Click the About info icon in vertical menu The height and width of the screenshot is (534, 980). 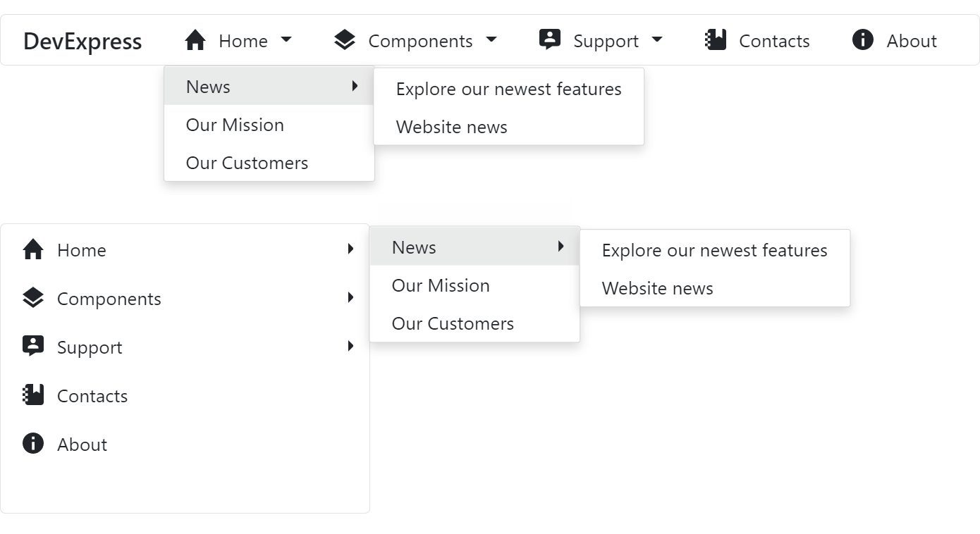(33, 443)
